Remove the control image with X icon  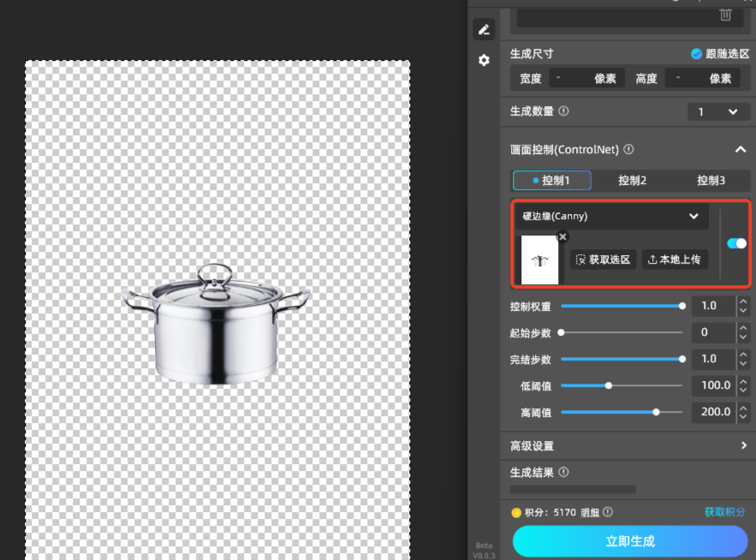pos(563,237)
